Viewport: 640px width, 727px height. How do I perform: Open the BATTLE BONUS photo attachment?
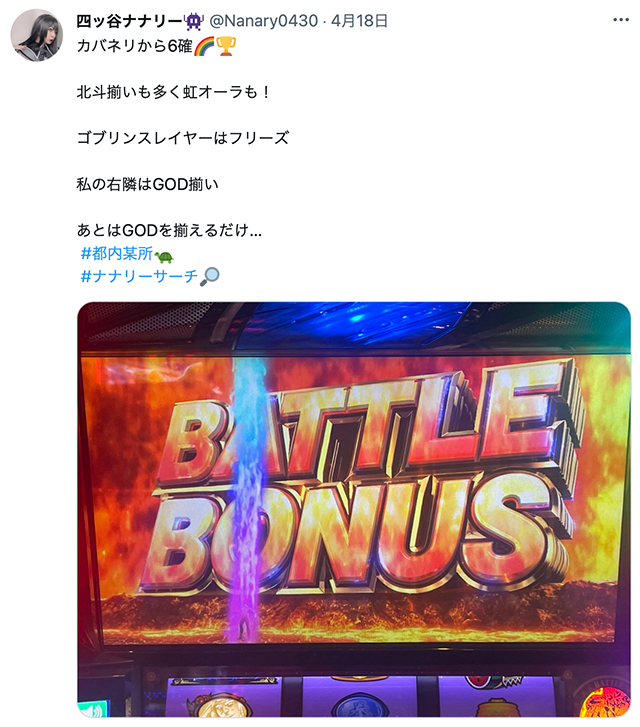[354, 509]
